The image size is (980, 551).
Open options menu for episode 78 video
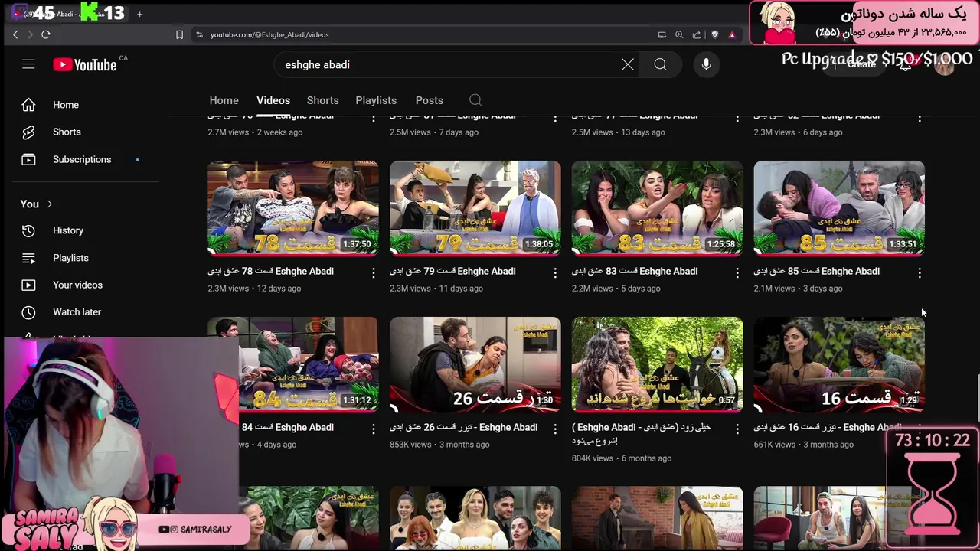click(x=374, y=272)
